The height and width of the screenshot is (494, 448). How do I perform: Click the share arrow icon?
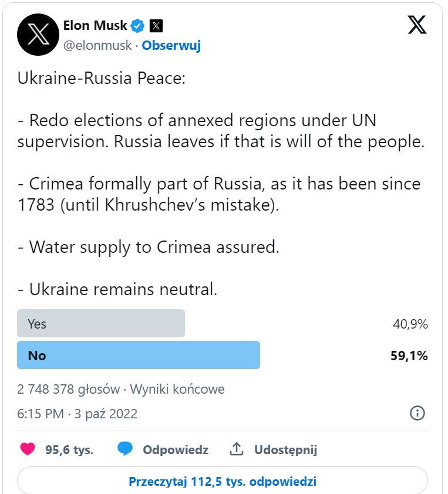coord(237,449)
